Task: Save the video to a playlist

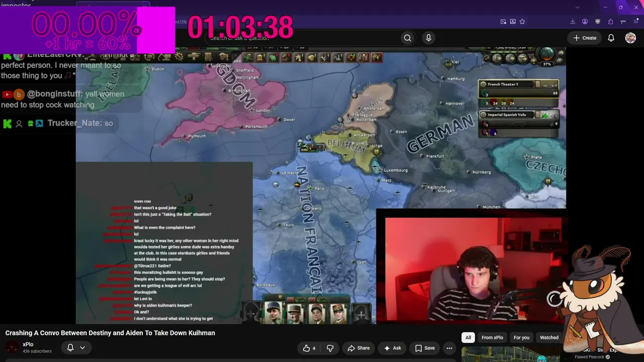Action: tap(425, 348)
